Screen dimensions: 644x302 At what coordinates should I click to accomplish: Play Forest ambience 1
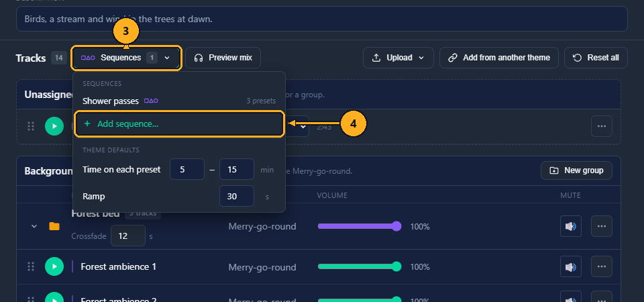click(x=54, y=266)
